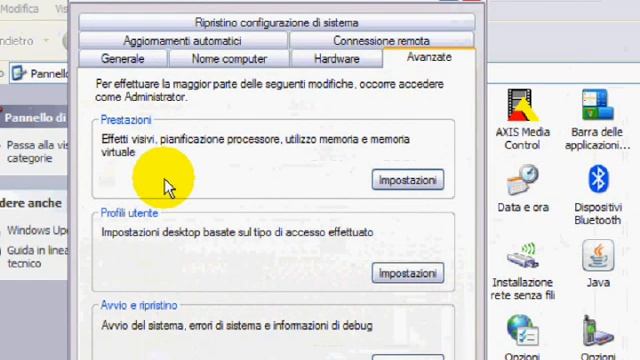Click the Passa alla visualizzazione categorie link
This screenshot has height=360, width=640.
(38, 151)
